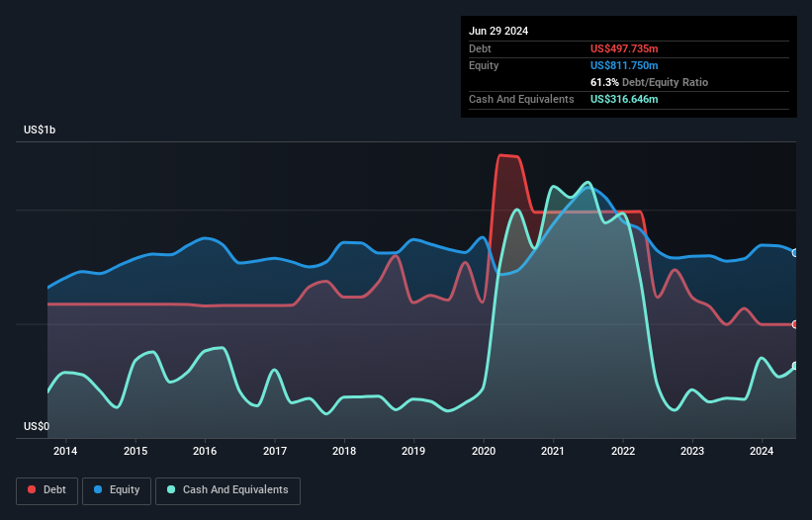Click the 2016 x-axis label
Image resolution: width=812 pixels, height=520 pixels.
205,451
